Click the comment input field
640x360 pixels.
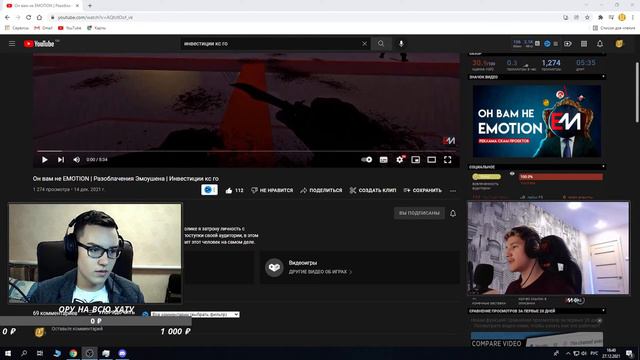(77, 329)
